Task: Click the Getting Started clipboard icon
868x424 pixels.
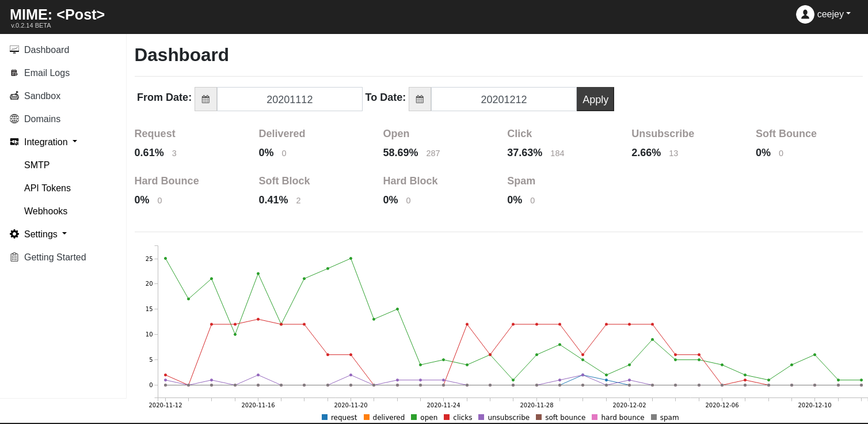Action: click(14, 258)
